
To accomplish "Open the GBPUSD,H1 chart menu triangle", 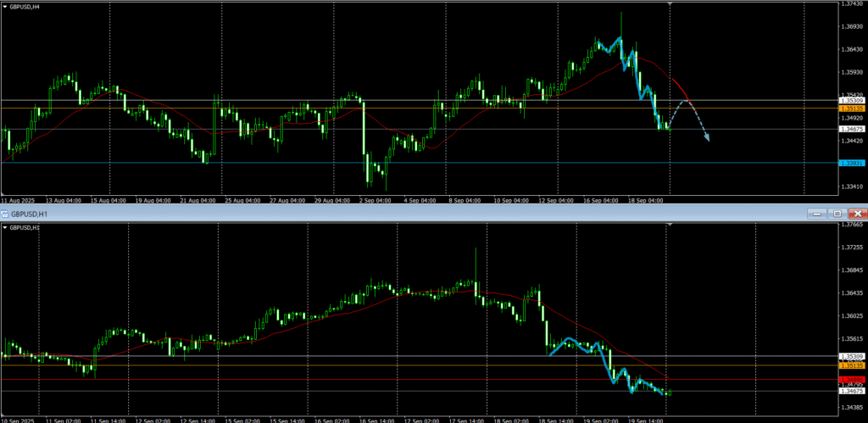I will 5,227.
